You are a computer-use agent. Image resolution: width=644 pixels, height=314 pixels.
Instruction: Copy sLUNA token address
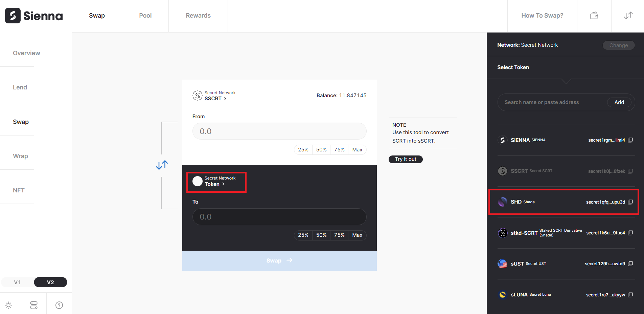point(630,295)
